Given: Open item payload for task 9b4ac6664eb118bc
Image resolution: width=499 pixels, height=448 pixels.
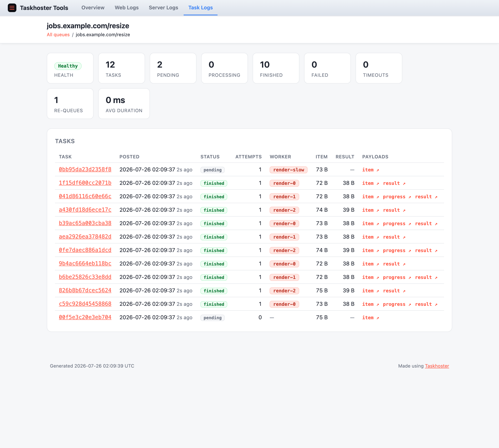Looking at the screenshot, I should tap(370, 264).
